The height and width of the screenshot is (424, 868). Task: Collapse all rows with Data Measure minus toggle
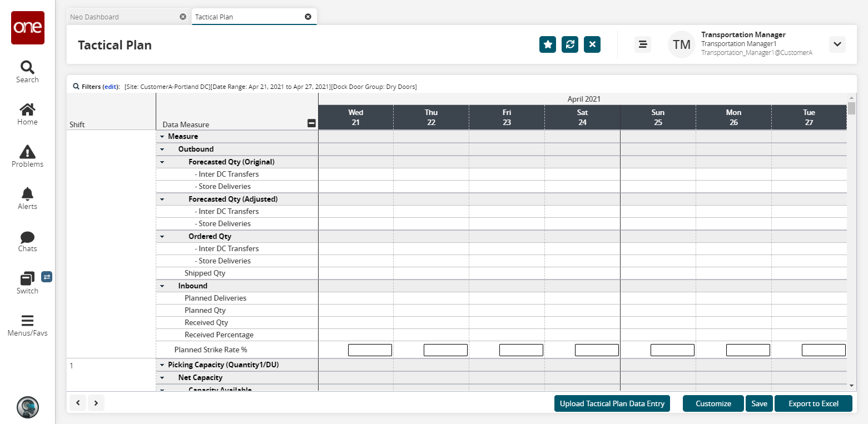pos(311,124)
